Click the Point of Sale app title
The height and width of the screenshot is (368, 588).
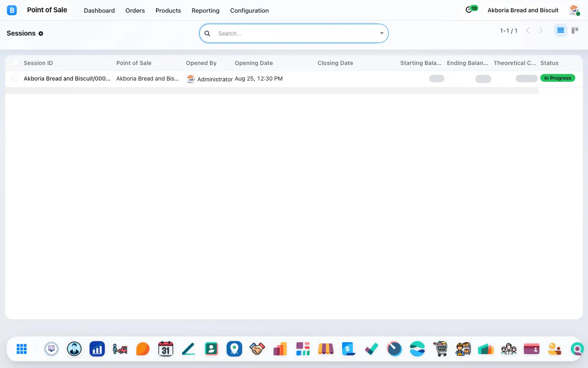47,10
